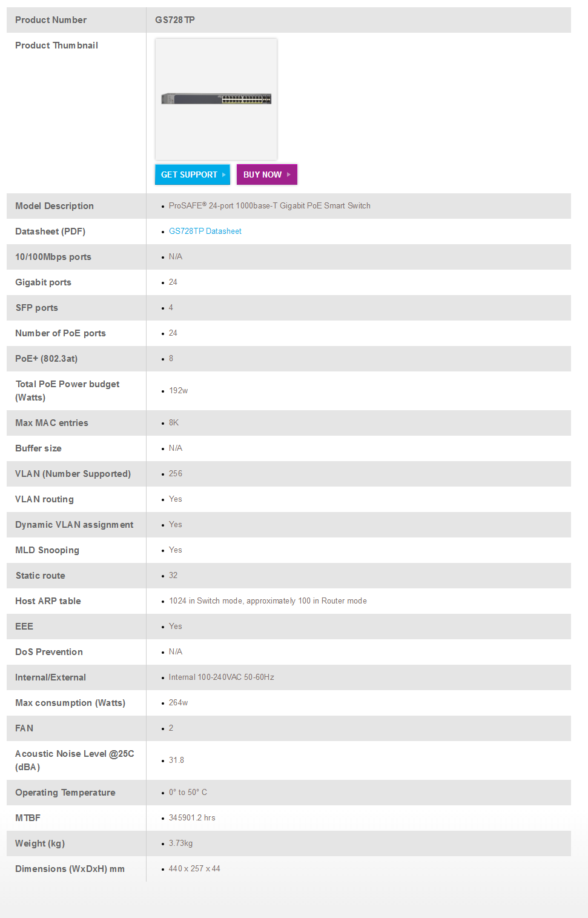Click the Operating Temperature label
Screen dimensions: 588x918
65,793
